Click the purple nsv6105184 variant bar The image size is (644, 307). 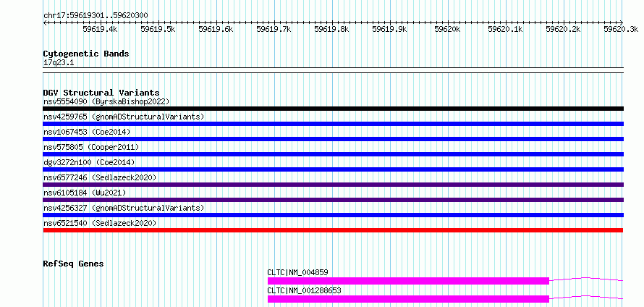tap(333, 200)
